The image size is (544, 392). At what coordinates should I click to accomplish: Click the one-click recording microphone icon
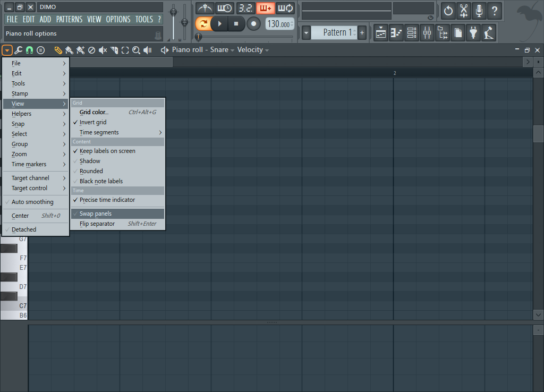(x=479, y=11)
